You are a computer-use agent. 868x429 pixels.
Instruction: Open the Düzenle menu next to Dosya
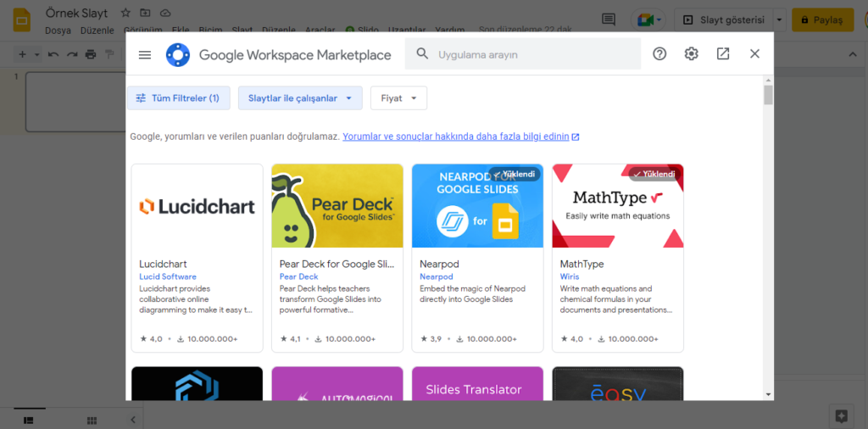[x=97, y=31]
